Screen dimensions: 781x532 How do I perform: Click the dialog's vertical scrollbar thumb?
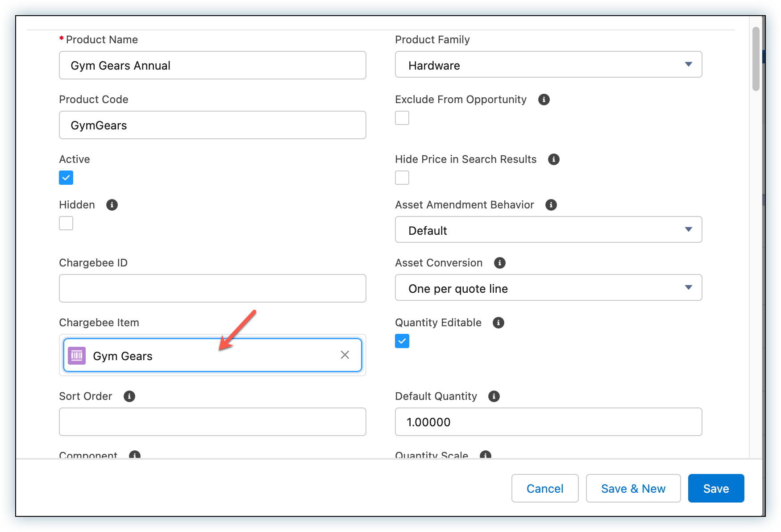tap(756, 59)
